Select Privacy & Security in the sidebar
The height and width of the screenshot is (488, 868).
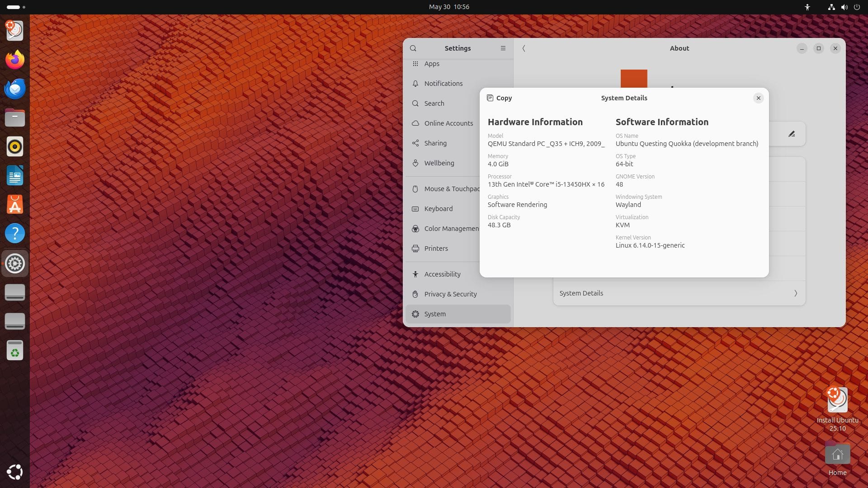450,294
